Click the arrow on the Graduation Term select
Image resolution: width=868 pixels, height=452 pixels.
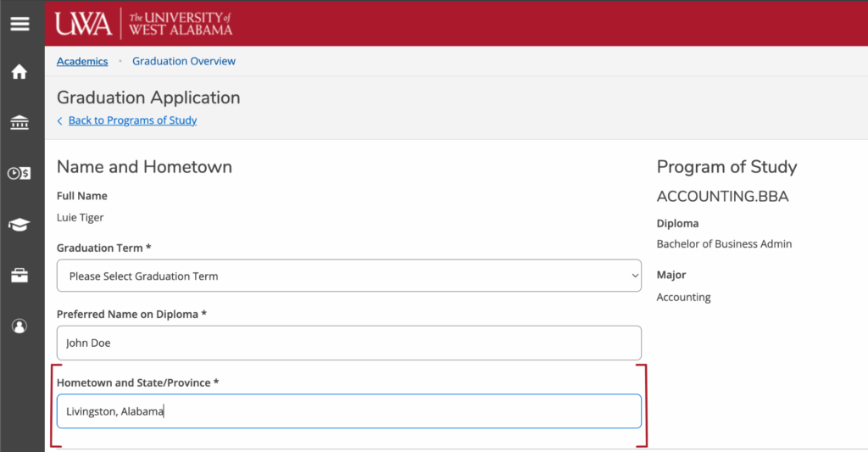(x=635, y=276)
